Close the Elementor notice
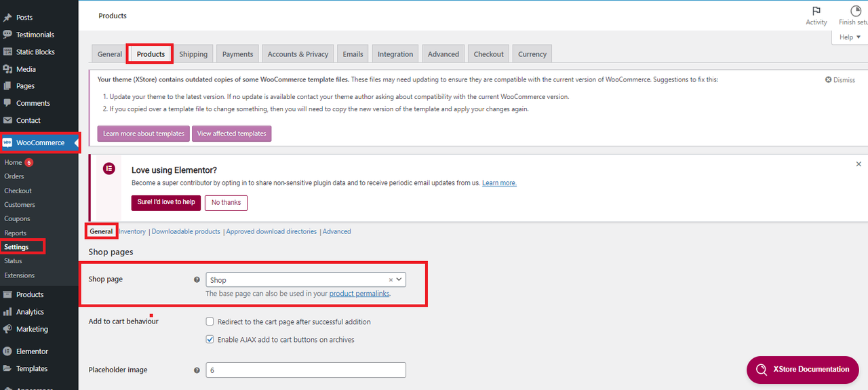Image resolution: width=868 pixels, height=390 pixels. (x=859, y=164)
